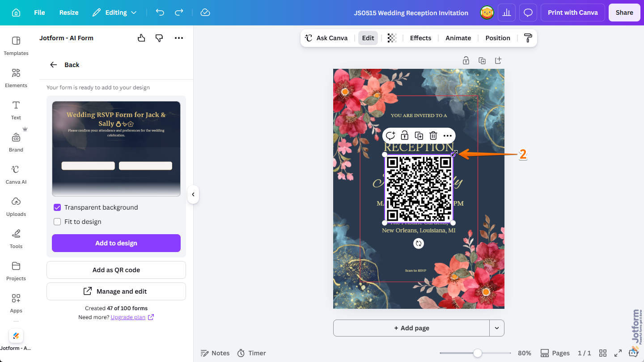Open Animate in the toolbar
The height and width of the screenshot is (362, 644).
click(x=458, y=38)
